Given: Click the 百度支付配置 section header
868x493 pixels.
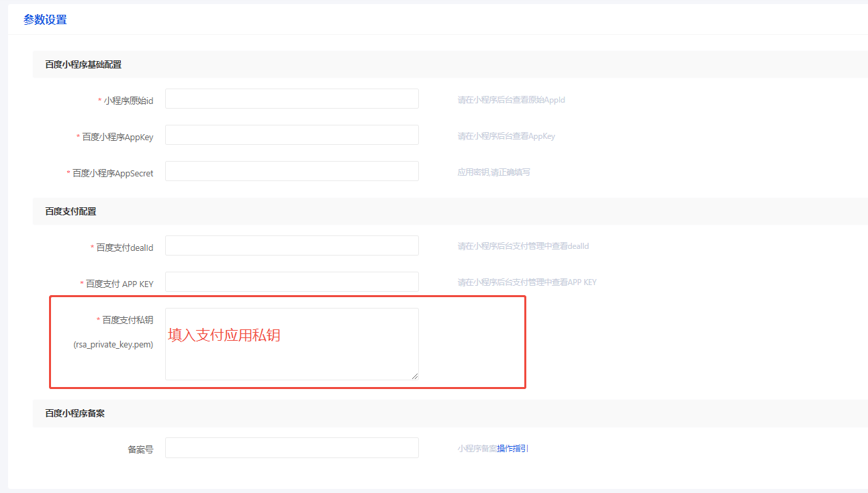Looking at the screenshot, I should [x=70, y=211].
